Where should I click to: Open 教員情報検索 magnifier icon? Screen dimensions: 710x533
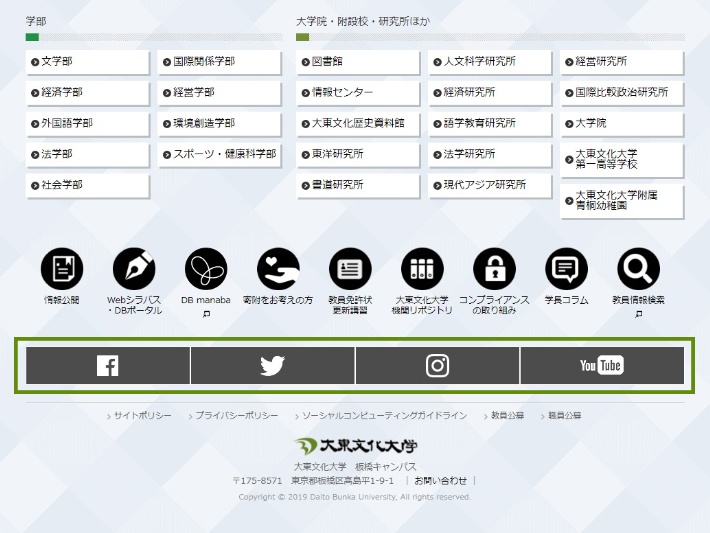tap(638, 269)
